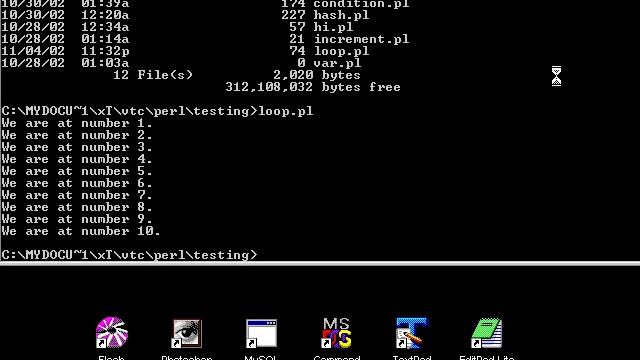Click the '12 File(s)' summary text

tap(153, 75)
